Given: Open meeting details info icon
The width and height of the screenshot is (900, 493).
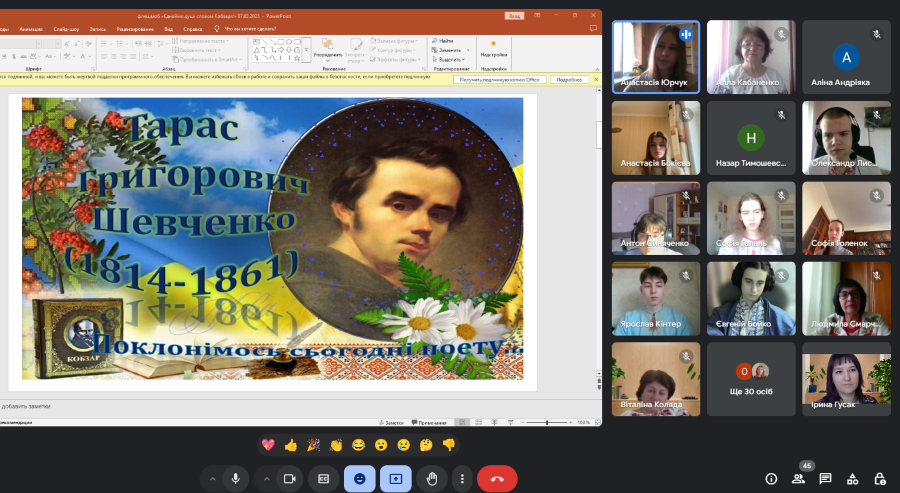Looking at the screenshot, I should [771, 479].
